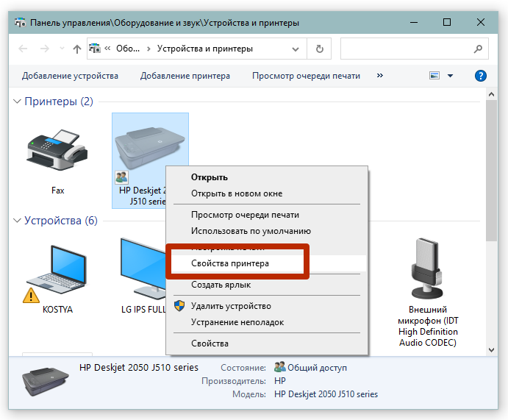Go up one folder level arrow
This screenshot has width=508, height=420.
click(x=76, y=49)
